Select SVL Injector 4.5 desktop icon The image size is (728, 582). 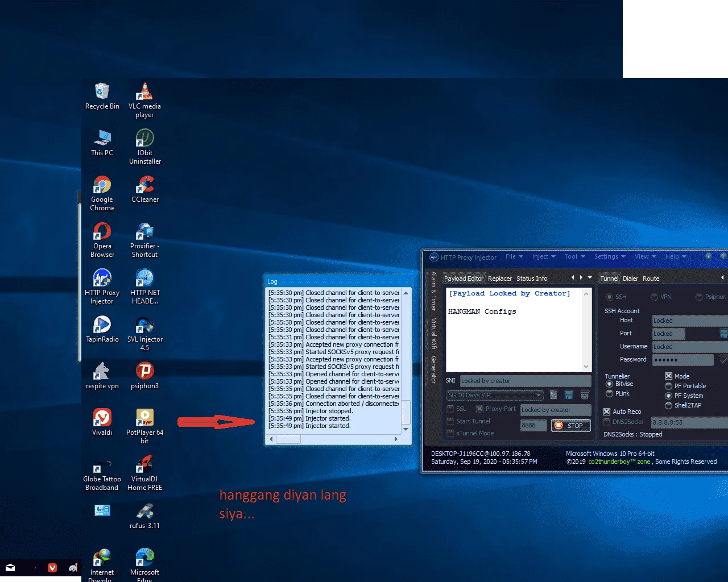pos(144,333)
